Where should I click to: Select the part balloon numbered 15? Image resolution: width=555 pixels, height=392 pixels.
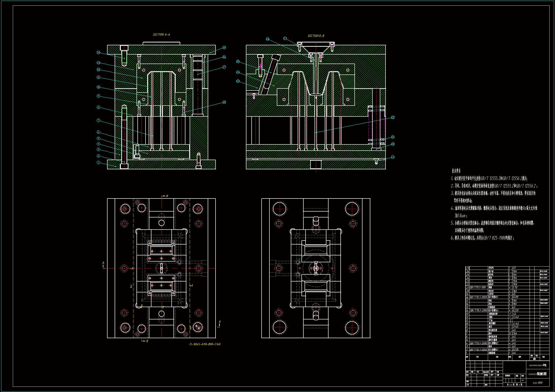[224, 48]
